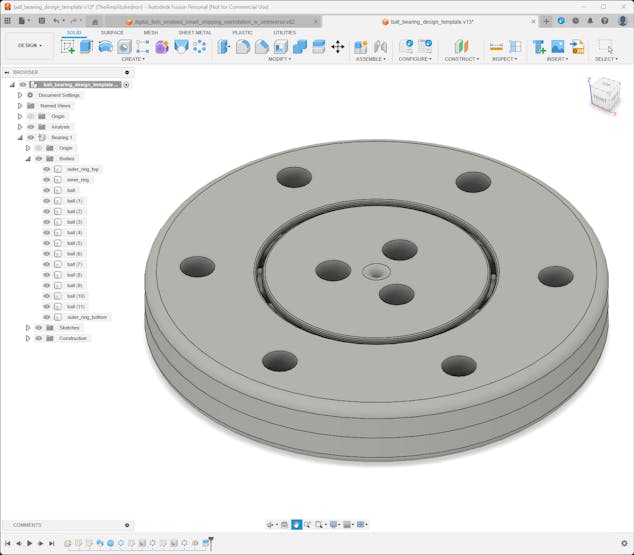Click the Offset Plane icon in Construct

[461, 46]
